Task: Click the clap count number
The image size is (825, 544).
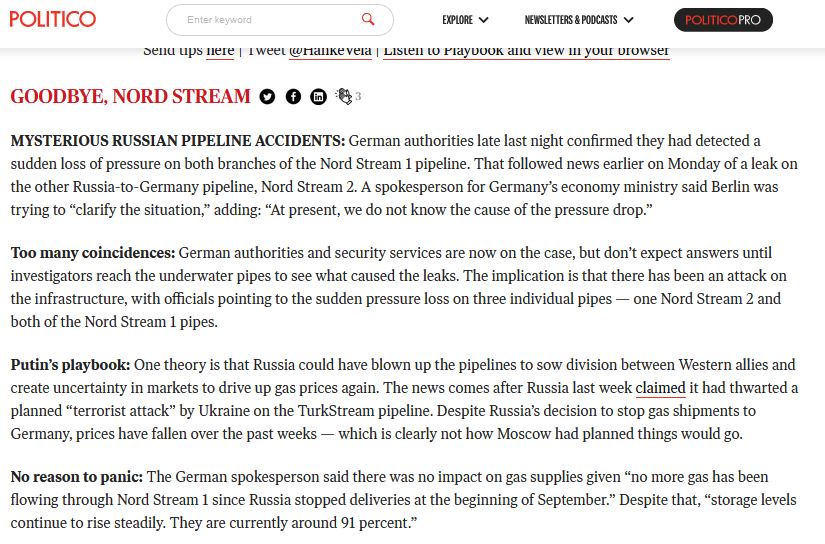Action: tap(358, 97)
